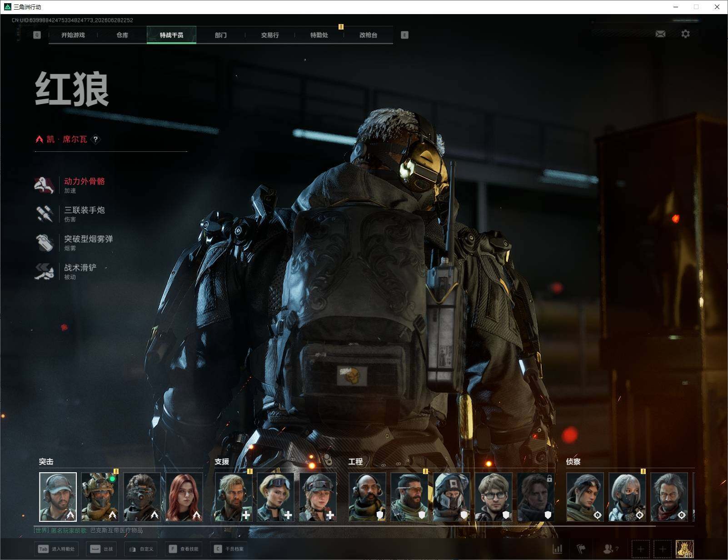The height and width of the screenshot is (560, 728).
Task: Click the 工程 category heading
Action: tap(355, 461)
